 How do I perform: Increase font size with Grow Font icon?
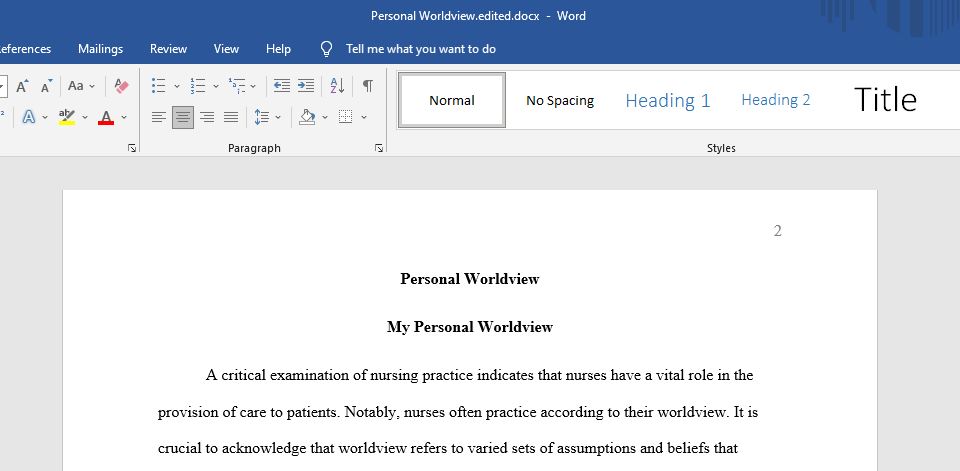22,86
